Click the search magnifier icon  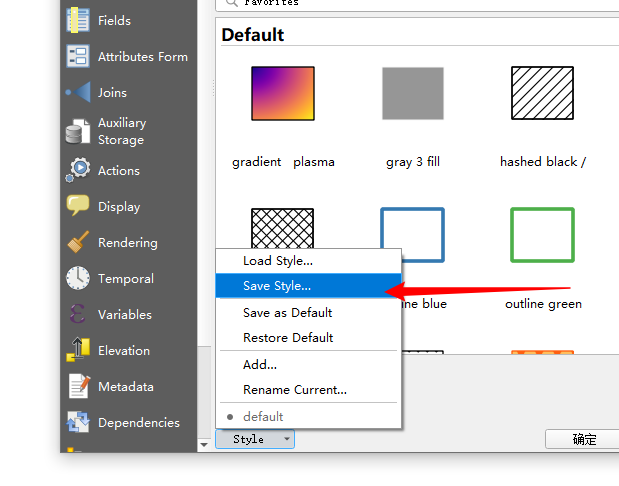[232, 3]
